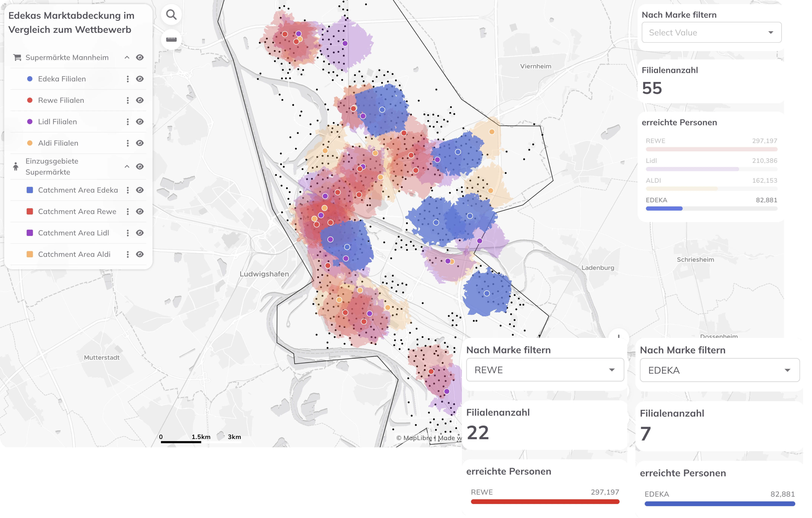
Task: Hide the Catchment Area Aldi layer
Action: point(140,254)
